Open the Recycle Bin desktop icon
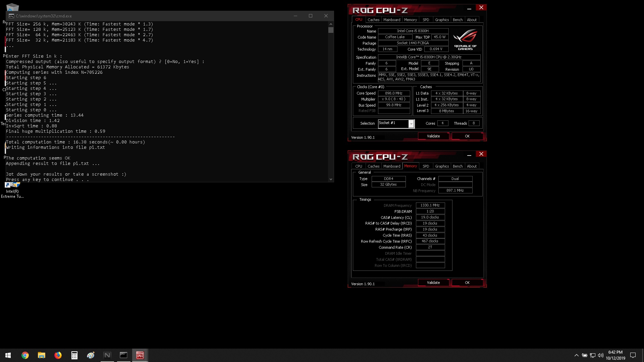 [12, 7]
